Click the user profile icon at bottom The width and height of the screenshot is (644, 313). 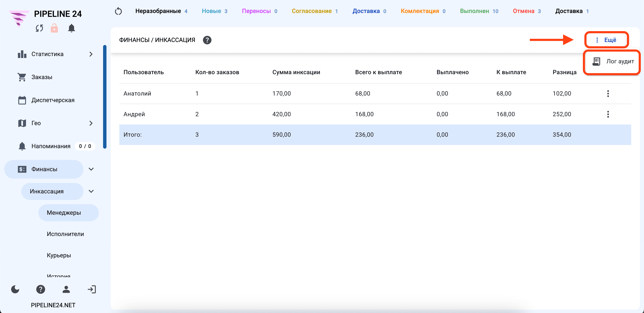(66, 290)
